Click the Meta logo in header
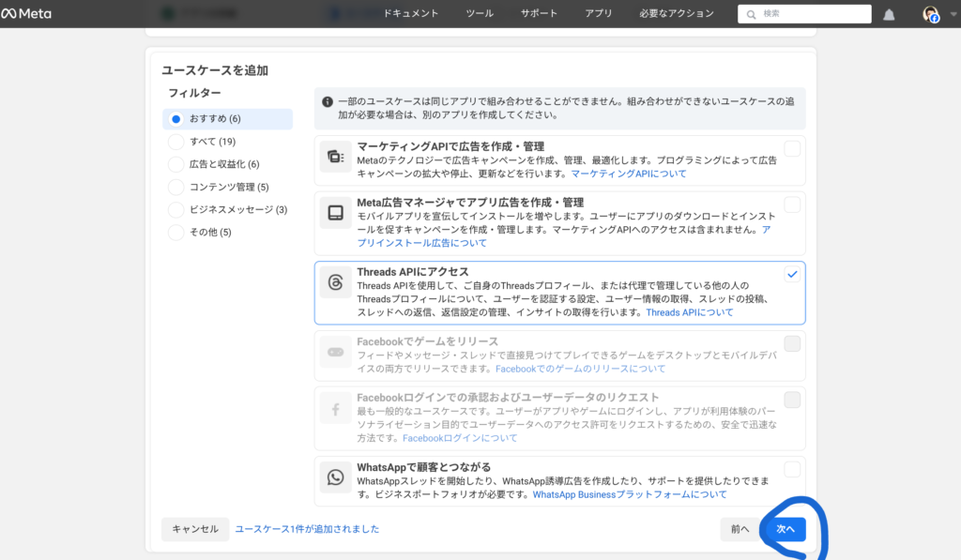Screen dimensions: 961x560 pos(26,14)
